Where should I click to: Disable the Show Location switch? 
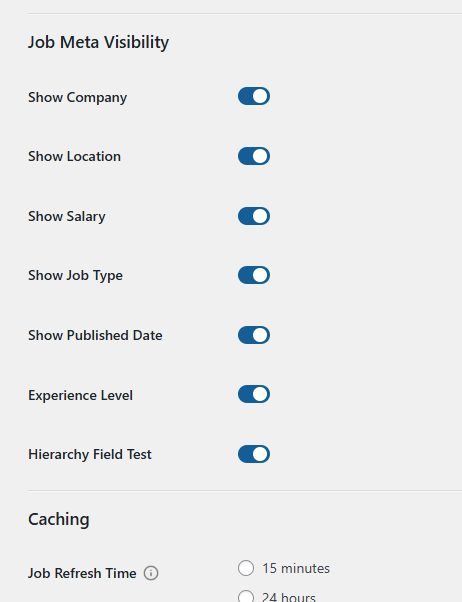click(x=254, y=156)
